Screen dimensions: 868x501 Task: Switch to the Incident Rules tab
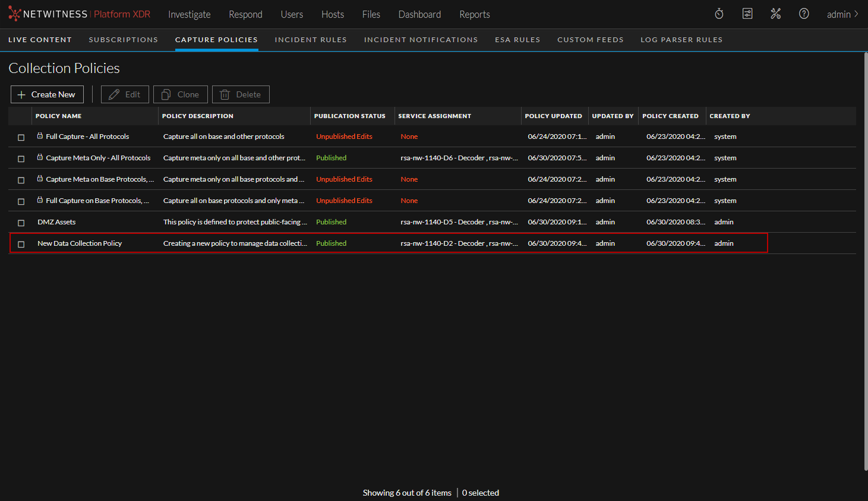tap(310, 40)
